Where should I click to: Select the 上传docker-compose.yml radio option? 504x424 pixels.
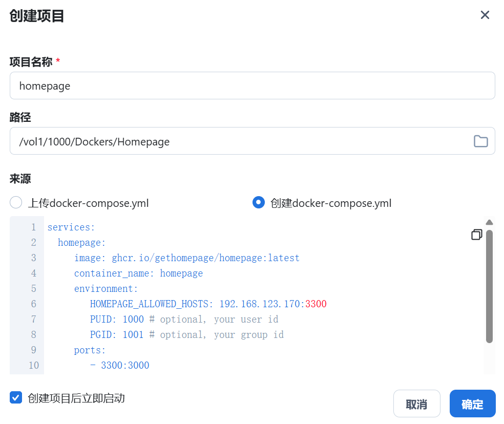pyautogui.click(x=16, y=202)
